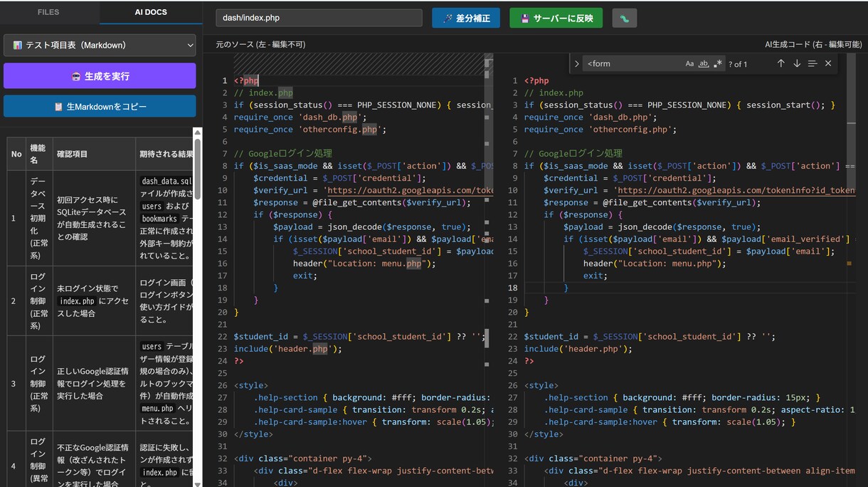
Task: Click the サーバーに反映 button
Action: coord(556,18)
